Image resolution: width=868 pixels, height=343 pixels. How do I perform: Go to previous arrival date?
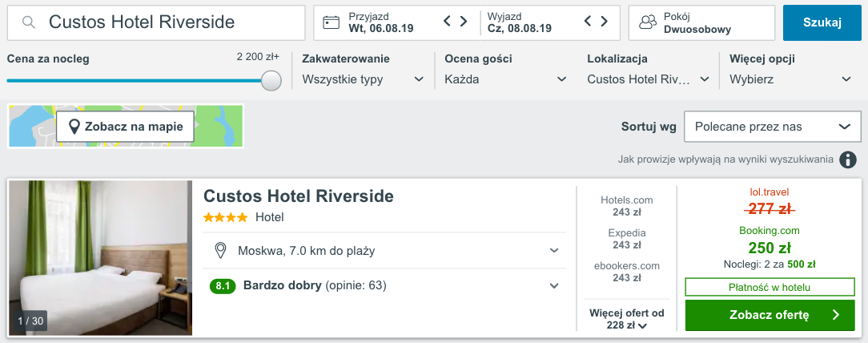pos(448,22)
